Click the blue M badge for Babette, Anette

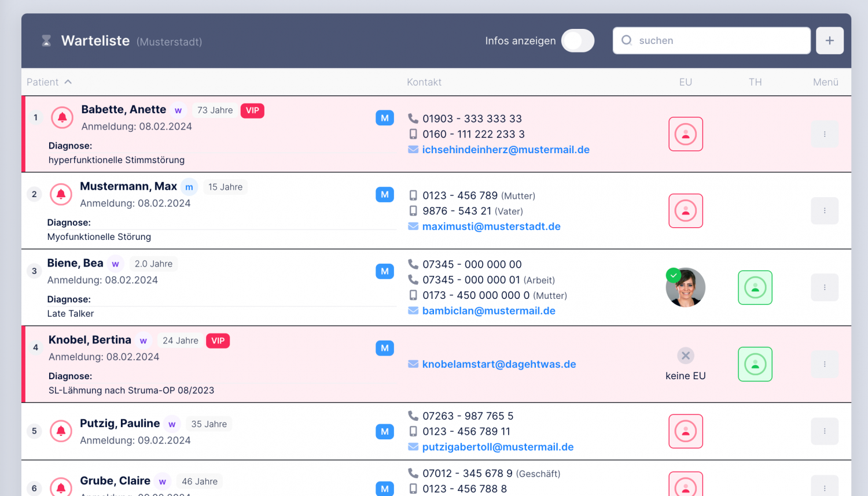pyautogui.click(x=385, y=118)
